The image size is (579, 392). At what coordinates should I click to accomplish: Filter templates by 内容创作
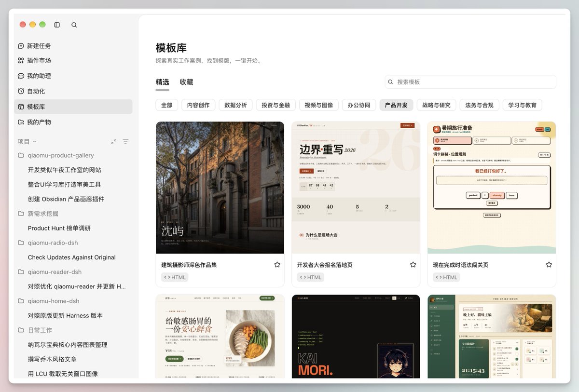coord(198,105)
